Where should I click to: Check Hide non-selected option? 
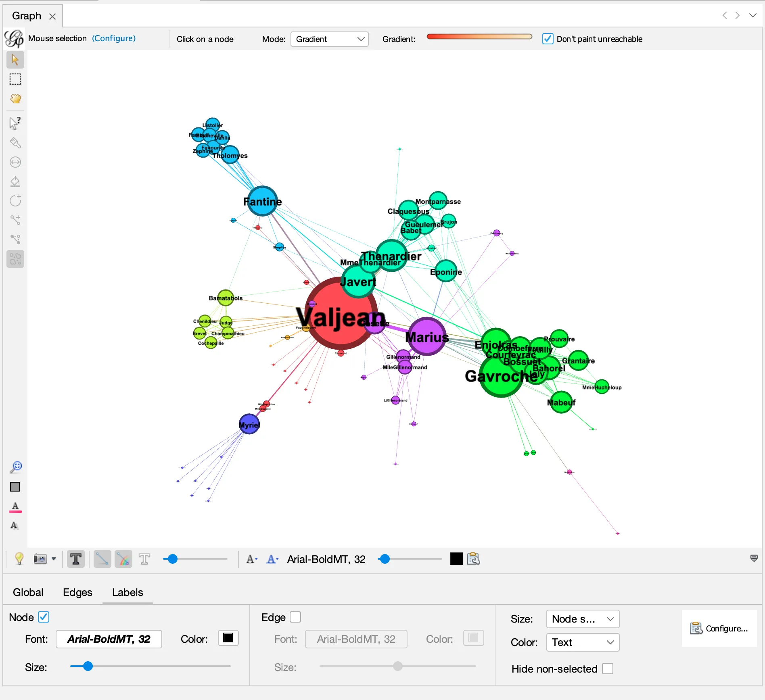tap(607, 669)
